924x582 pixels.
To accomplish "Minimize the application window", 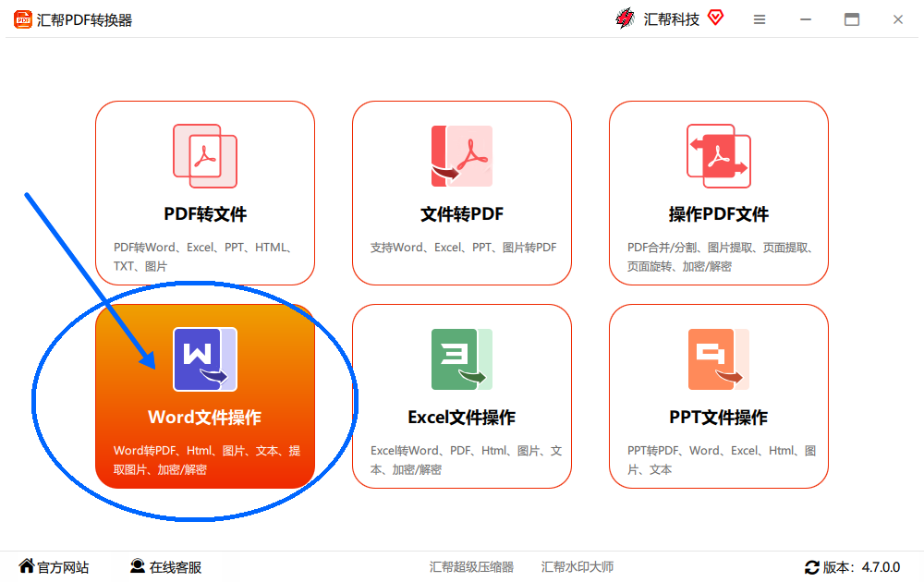I will pos(806,19).
